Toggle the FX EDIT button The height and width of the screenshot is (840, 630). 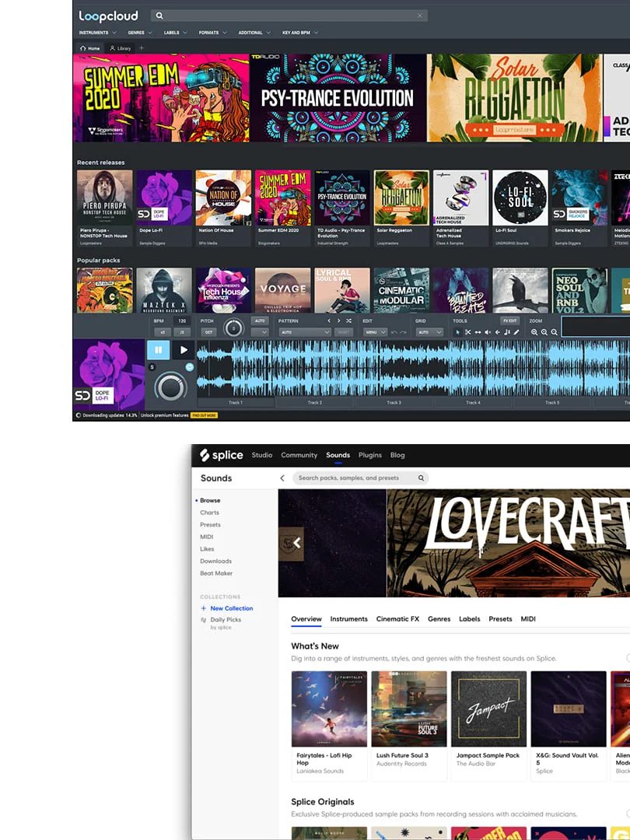[509, 321]
